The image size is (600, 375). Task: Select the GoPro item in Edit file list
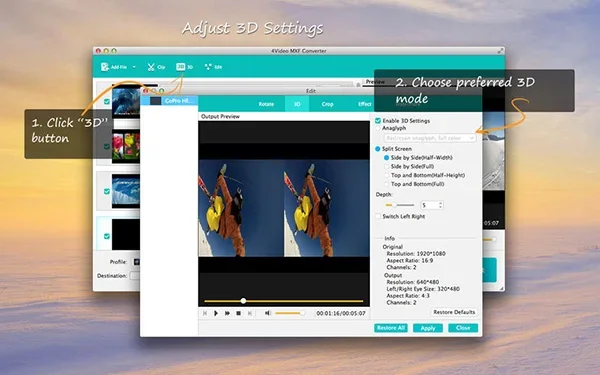coord(169,101)
